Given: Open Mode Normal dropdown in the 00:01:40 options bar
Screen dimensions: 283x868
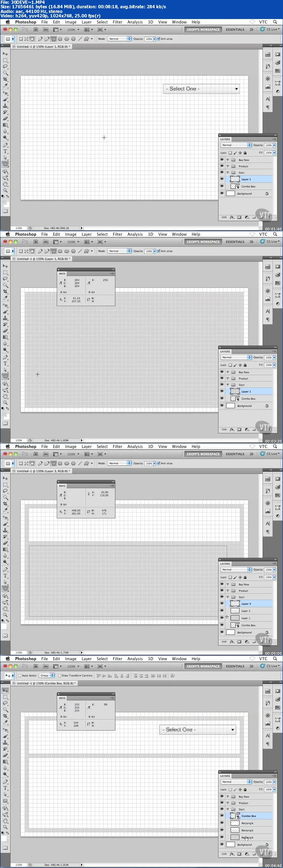Looking at the screenshot, I should [120, 39].
